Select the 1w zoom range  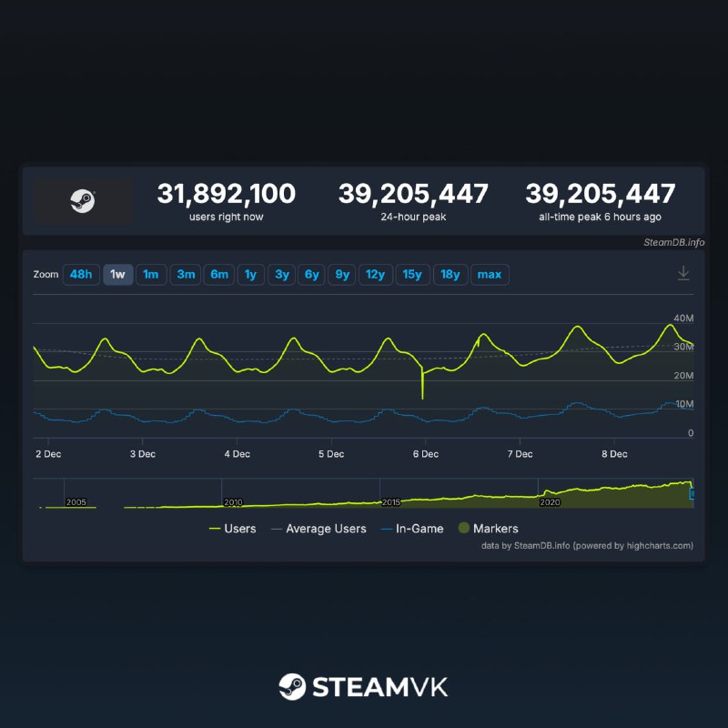118,275
